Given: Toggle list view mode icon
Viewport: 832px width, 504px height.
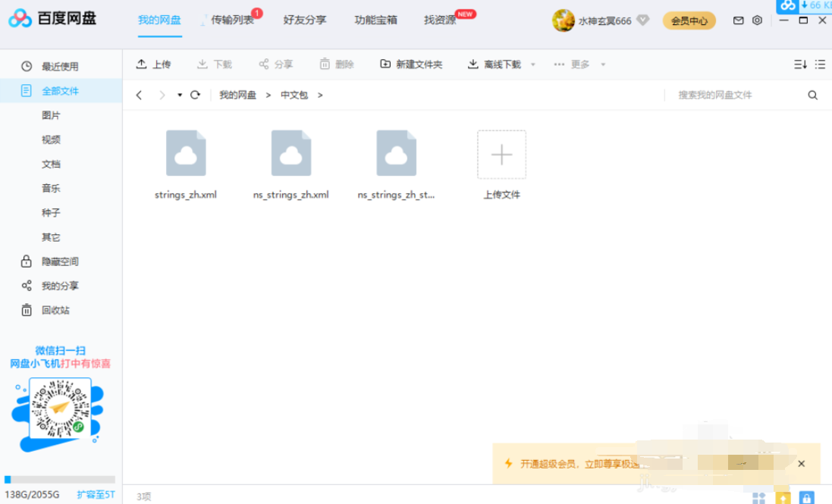Looking at the screenshot, I should click(820, 64).
